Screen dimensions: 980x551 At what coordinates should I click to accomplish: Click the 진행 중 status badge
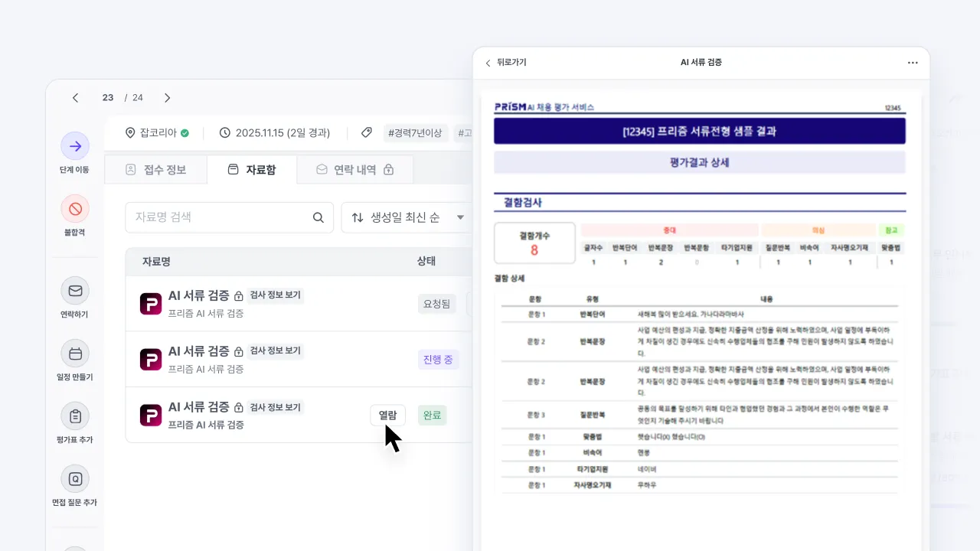pyautogui.click(x=439, y=360)
